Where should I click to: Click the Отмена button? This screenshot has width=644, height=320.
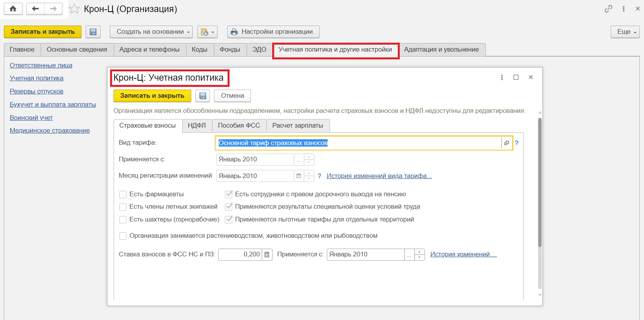(233, 96)
